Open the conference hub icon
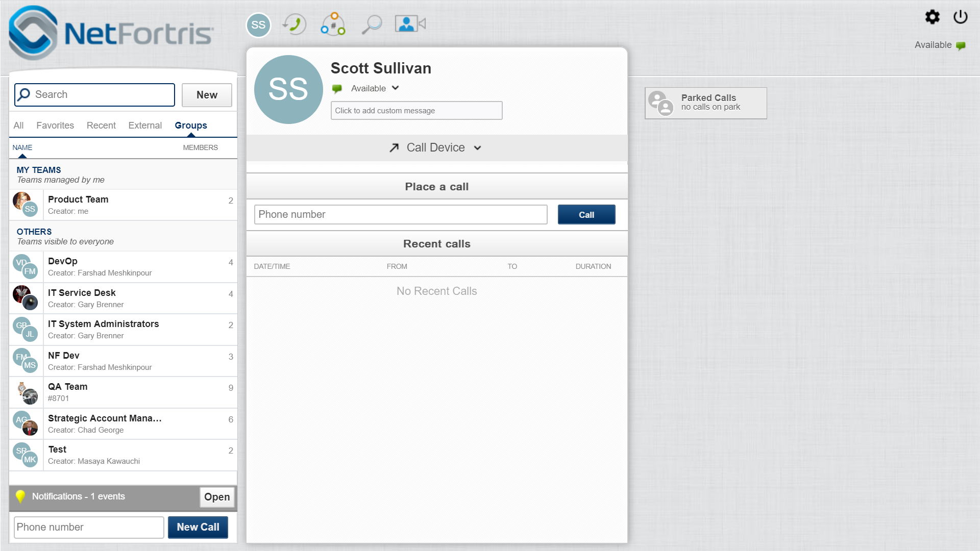The image size is (980, 551). pyautogui.click(x=333, y=24)
